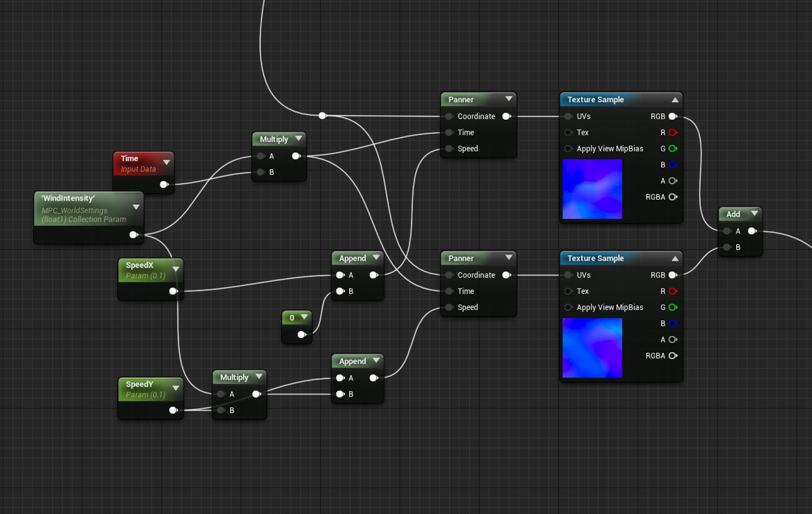Click the red R pin of bottom Texture Sample
Image resolution: width=812 pixels, height=514 pixels.
pyautogui.click(x=672, y=291)
